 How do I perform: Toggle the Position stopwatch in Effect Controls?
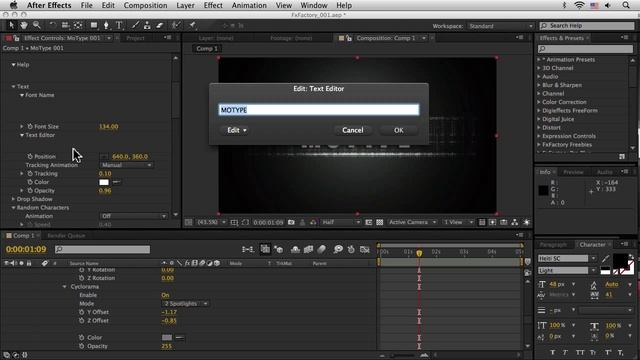click(30, 156)
